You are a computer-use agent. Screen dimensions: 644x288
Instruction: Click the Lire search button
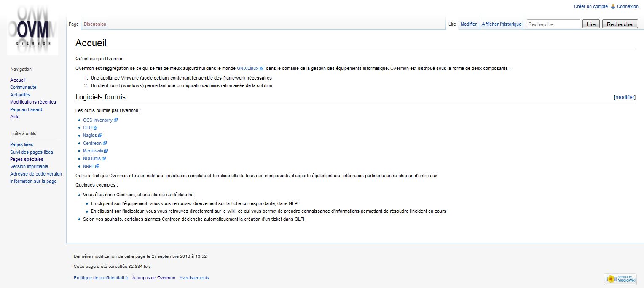click(x=591, y=24)
